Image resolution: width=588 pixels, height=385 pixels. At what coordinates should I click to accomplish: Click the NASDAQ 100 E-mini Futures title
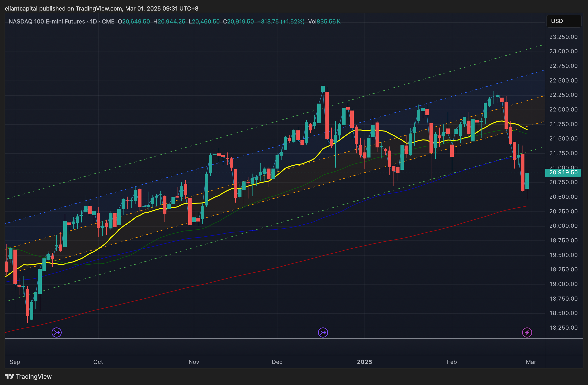point(47,22)
